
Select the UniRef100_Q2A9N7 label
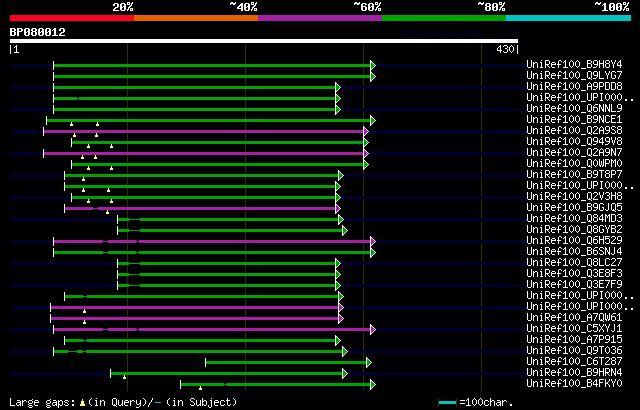point(574,153)
